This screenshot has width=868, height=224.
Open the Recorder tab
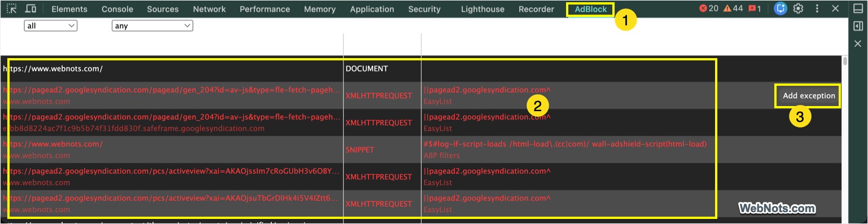point(536,9)
